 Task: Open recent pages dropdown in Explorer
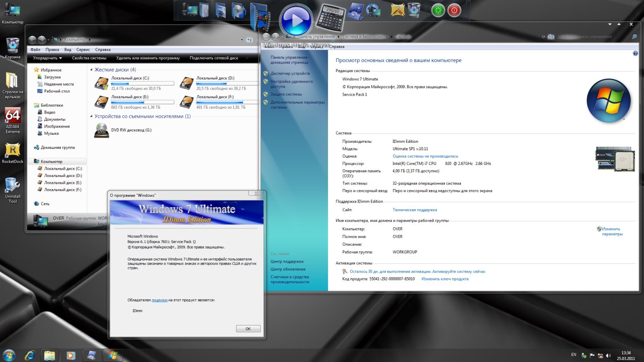click(49, 40)
